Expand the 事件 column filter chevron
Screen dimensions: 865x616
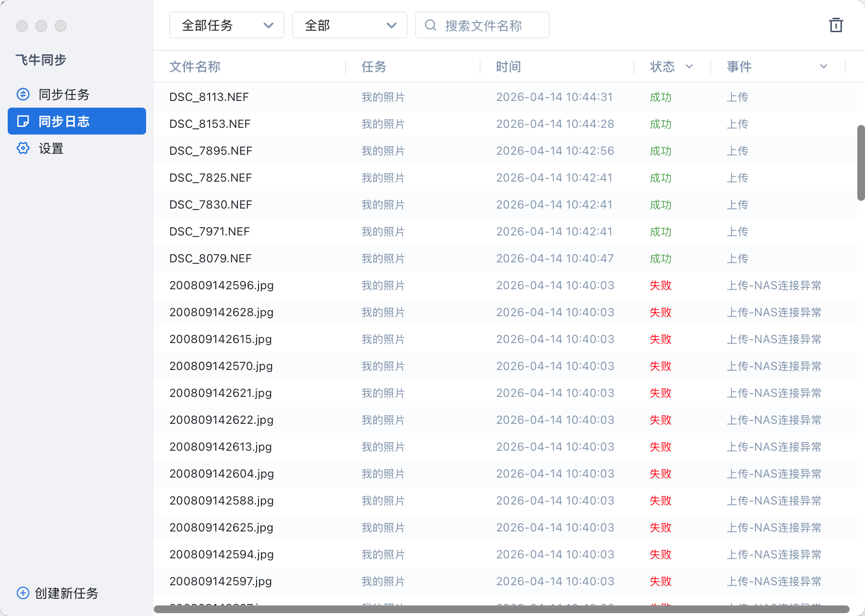(824, 67)
